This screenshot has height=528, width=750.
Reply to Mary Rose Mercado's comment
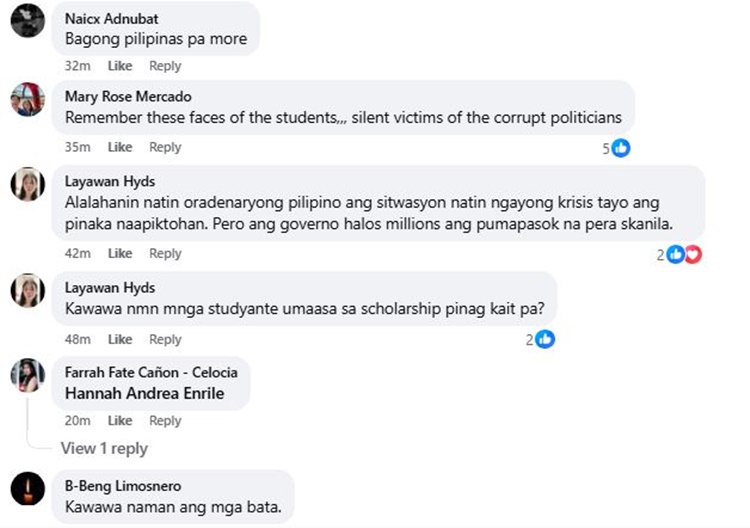tap(165, 147)
